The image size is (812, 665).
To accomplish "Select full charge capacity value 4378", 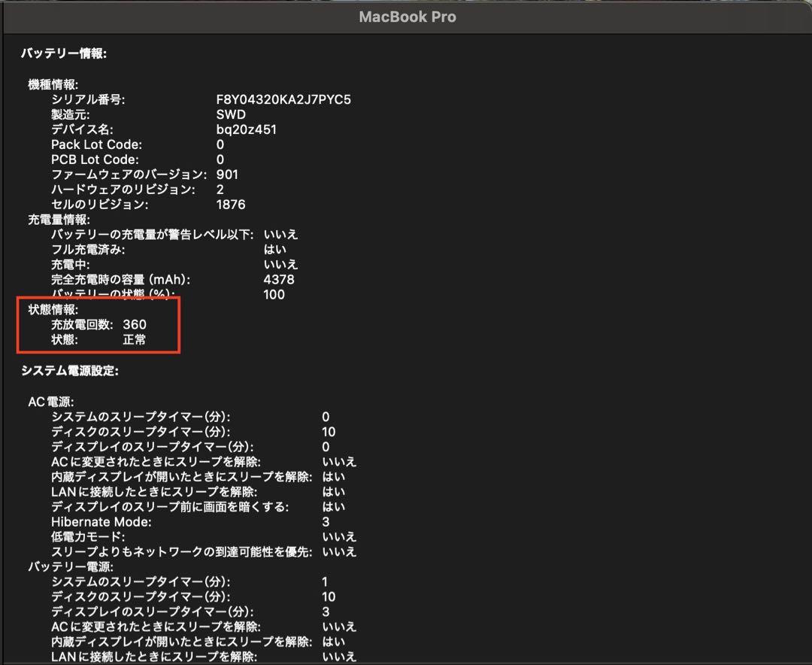I will click(x=279, y=280).
